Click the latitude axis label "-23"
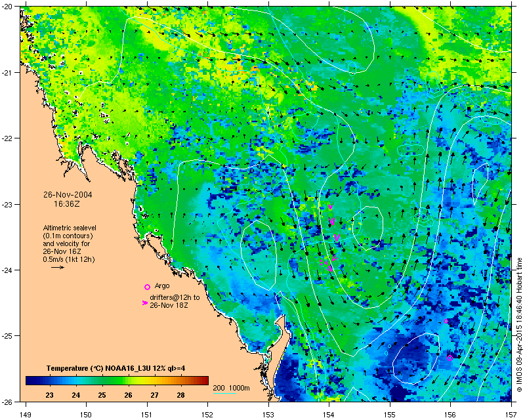Viewport: 525px width, 420px height. click(x=8, y=204)
